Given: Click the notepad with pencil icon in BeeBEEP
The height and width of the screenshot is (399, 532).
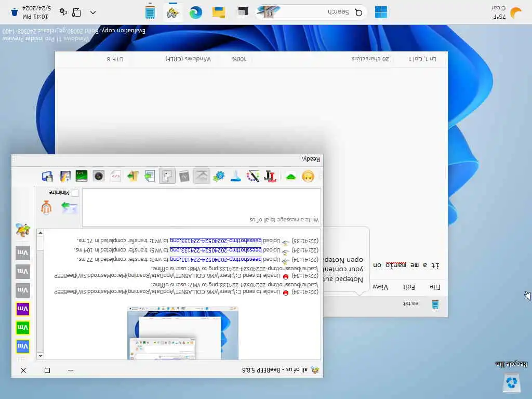Looking at the screenshot, I should coord(65,177).
